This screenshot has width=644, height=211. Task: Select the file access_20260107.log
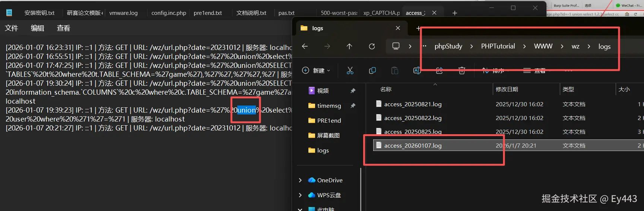[508, 145]
